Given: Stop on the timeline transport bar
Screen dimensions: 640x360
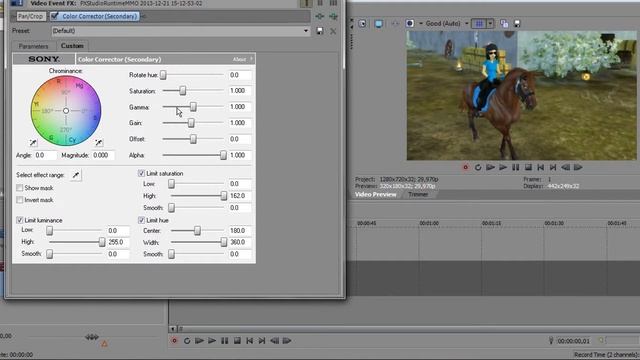Looking at the screenshot, I should pos(237,340).
